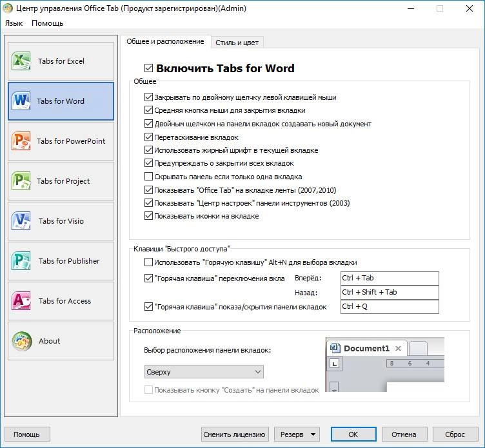Toggle Показывать Центр настроек toolbar checkbox
Image resolution: width=485 pixels, height=448 pixels.
pyautogui.click(x=148, y=203)
